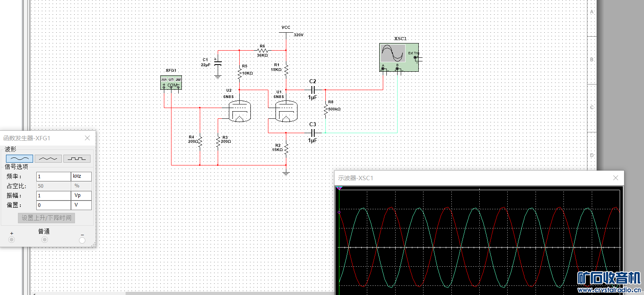Select capacitor C3 symbol
This screenshot has width=644, height=295.
[313, 133]
